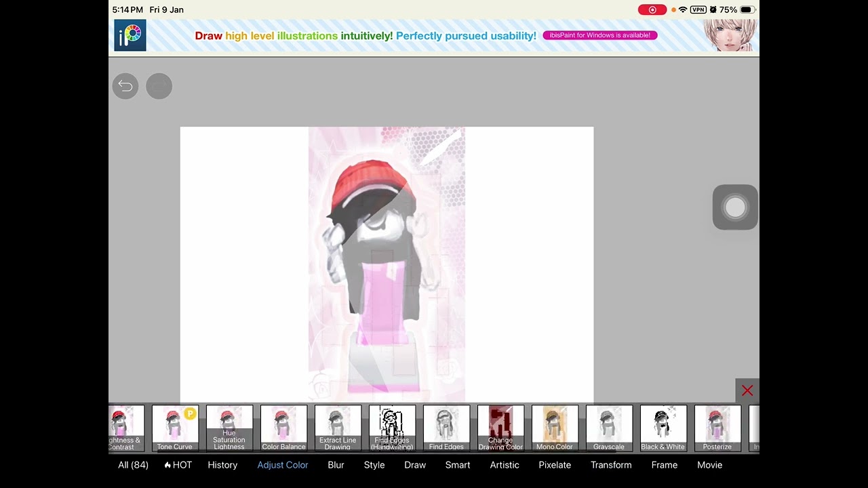Switch to the Pixelate category tab
Image resolution: width=868 pixels, height=488 pixels.
pyautogui.click(x=555, y=465)
